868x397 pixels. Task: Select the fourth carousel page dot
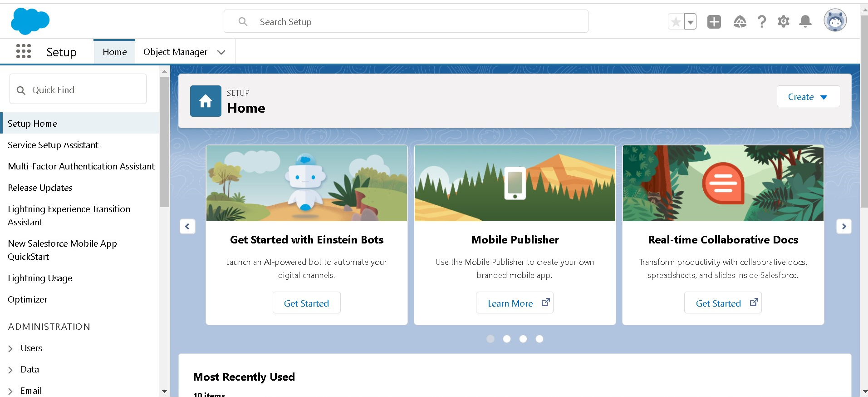click(539, 339)
